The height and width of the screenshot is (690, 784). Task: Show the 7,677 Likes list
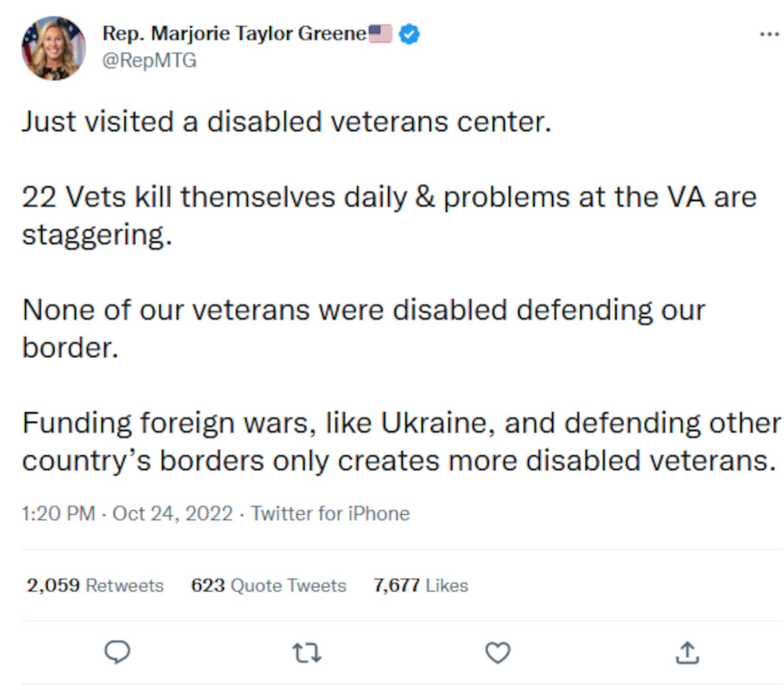pos(420,586)
